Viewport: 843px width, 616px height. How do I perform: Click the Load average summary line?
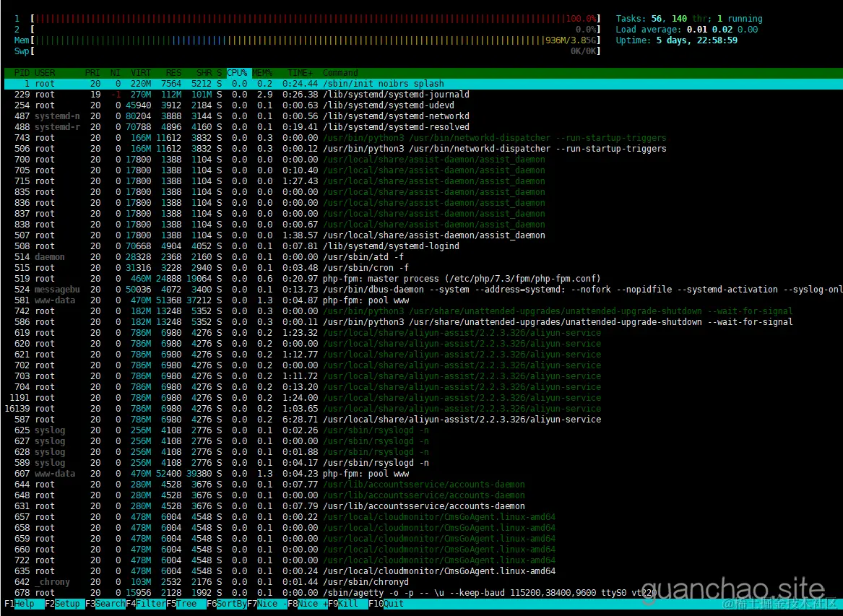(686, 30)
